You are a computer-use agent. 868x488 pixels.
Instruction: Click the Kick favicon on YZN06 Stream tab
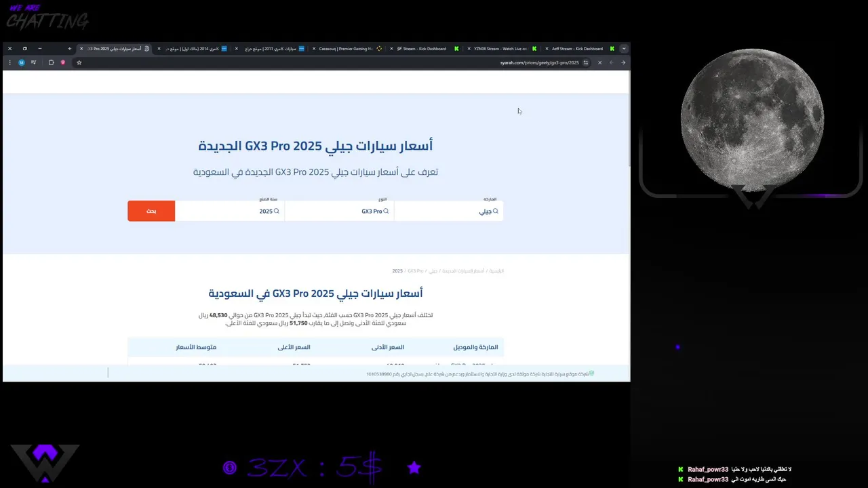pos(534,49)
